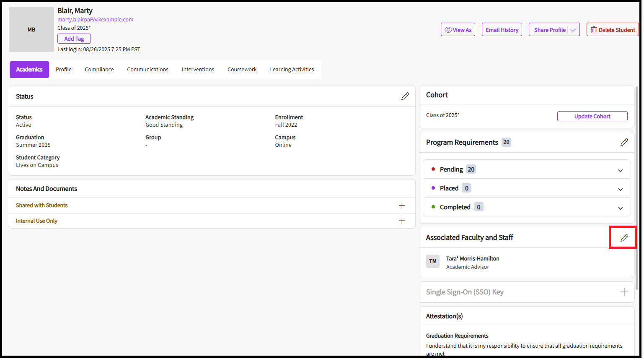Edit Associated Faculty and Staff pencil icon

[624, 238]
